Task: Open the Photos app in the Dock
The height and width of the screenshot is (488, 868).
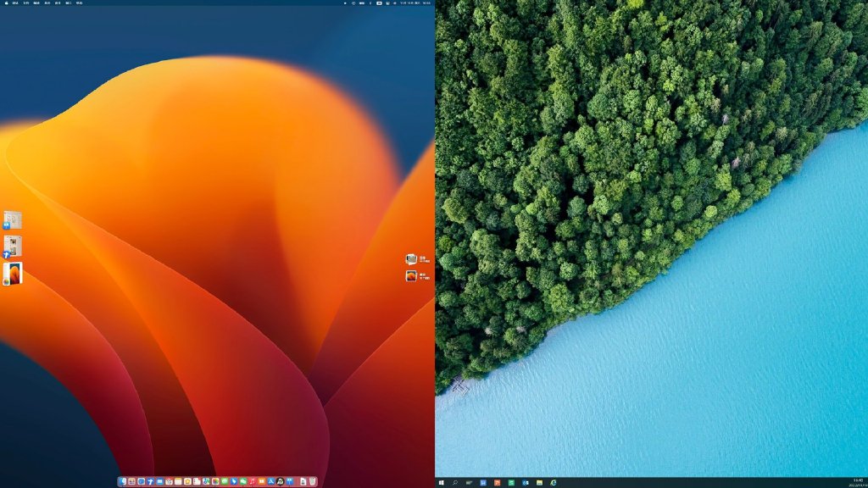Action: coord(215,481)
